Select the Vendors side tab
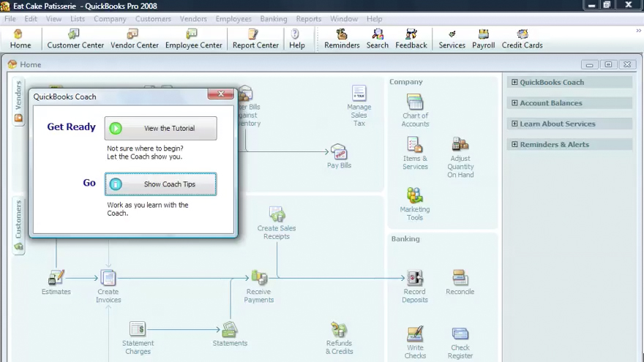Viewport: 644px width, 362px height. [18, 102]
